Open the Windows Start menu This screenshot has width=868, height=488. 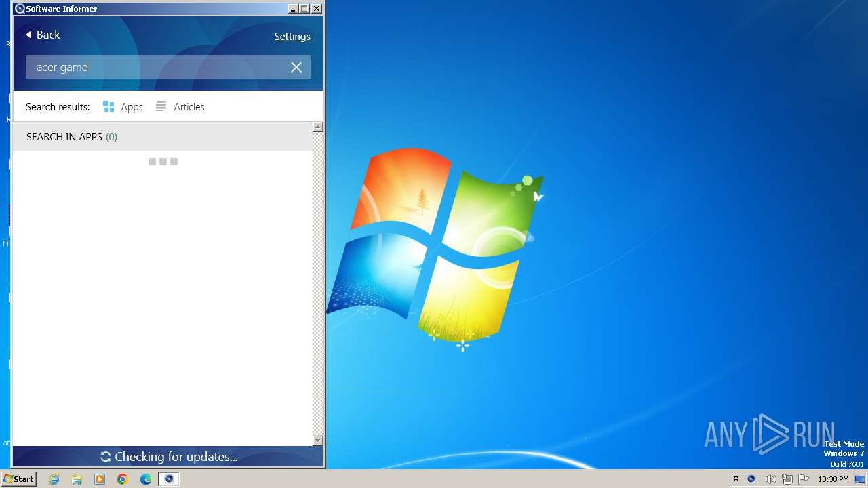pos(18,479)
